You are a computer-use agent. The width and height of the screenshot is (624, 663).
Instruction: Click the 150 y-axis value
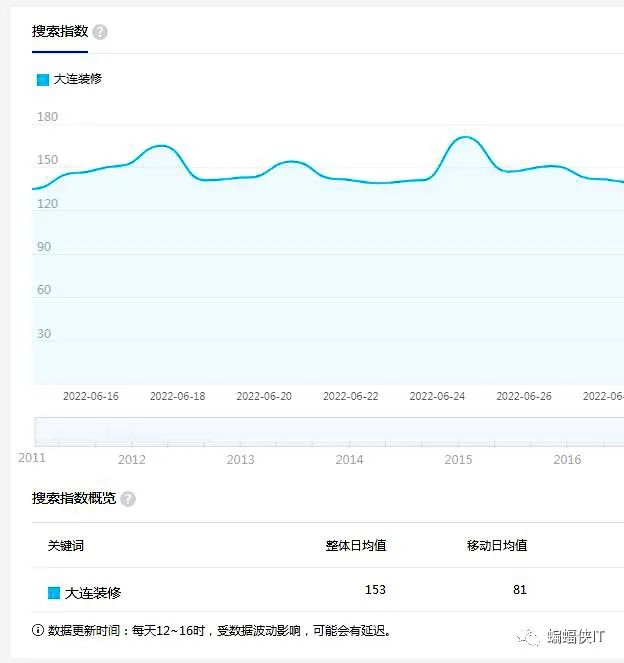(x=47, y=160)
